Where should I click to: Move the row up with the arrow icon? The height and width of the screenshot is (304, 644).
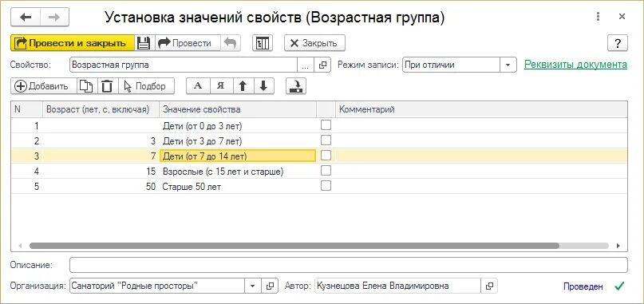pos(243,86)
